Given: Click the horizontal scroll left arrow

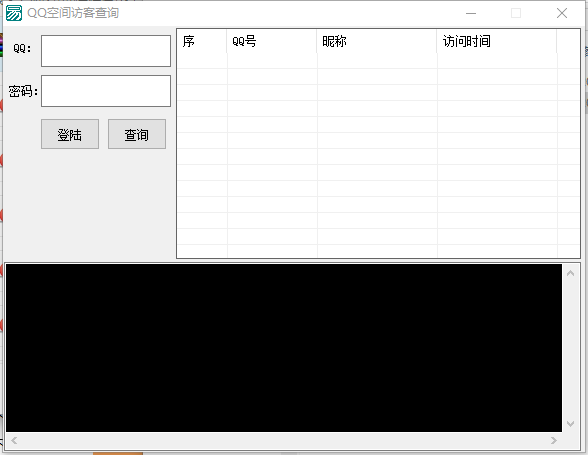Looking at the screenshot, I should pos(14,440).
